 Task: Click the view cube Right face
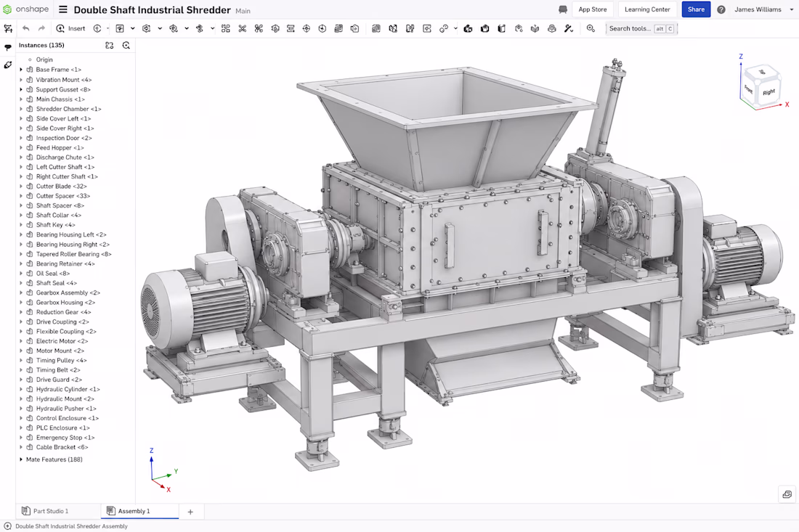point(768,92)
